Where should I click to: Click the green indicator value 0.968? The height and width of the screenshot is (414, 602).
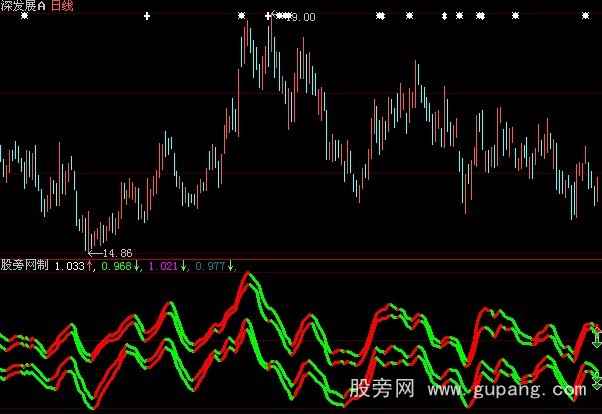pyautogui.click(x=116, y=266)
